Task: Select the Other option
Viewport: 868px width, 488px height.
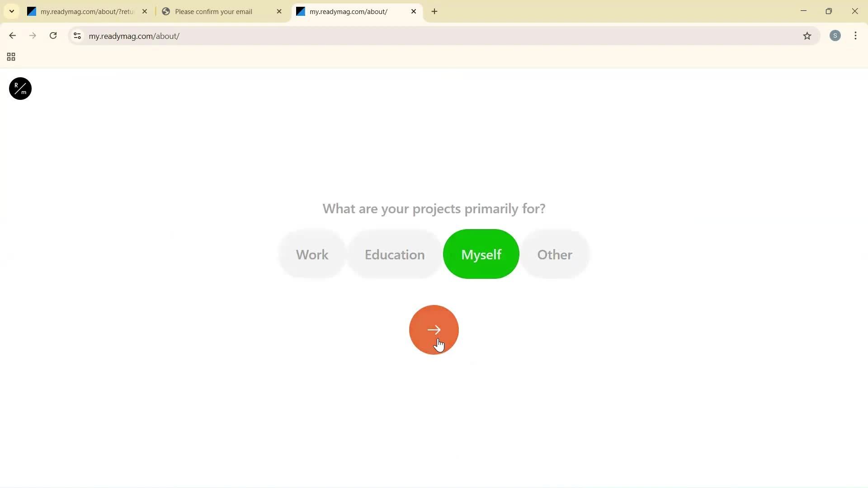Action: (x=554, y=254)
